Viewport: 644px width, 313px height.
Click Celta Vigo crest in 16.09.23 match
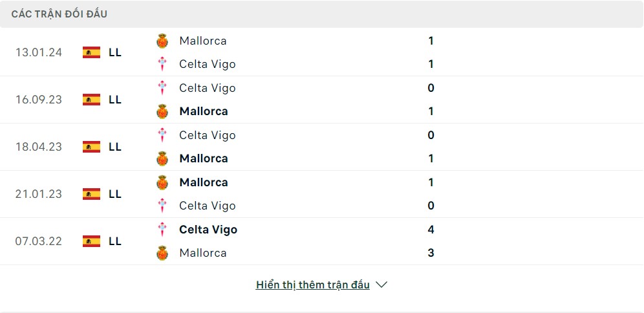pyautogui.click(x=162, y=88)
